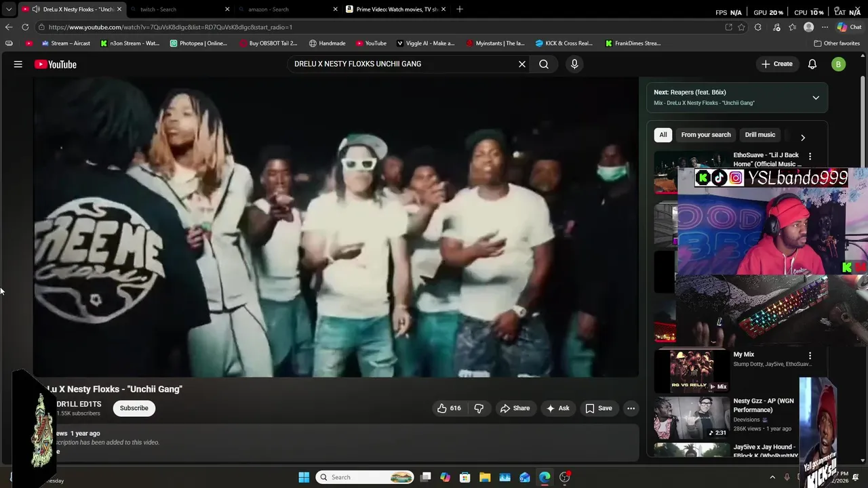
Task: Subscribe to DR1LL ED1TS channel
Action: [134, 408]
